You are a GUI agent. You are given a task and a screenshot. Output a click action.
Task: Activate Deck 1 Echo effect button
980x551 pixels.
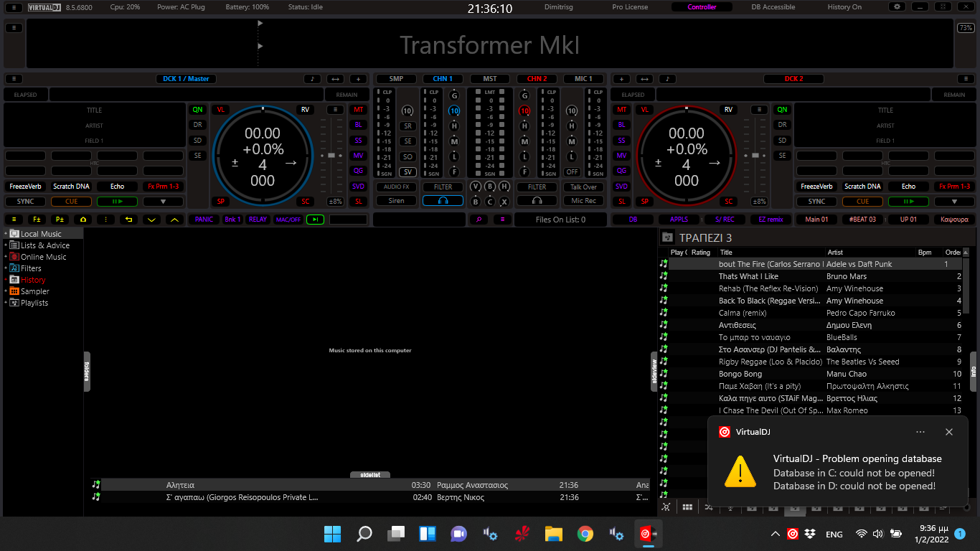[x=116, y=187]
